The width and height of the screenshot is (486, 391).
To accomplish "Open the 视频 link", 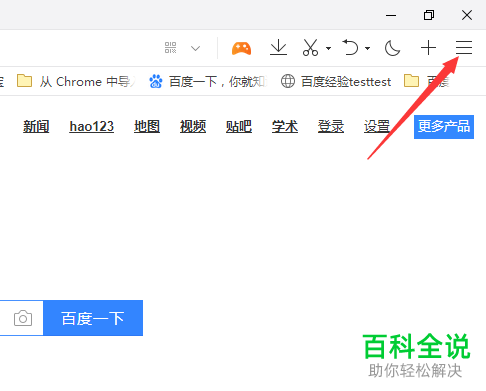I will click(193, 127).
